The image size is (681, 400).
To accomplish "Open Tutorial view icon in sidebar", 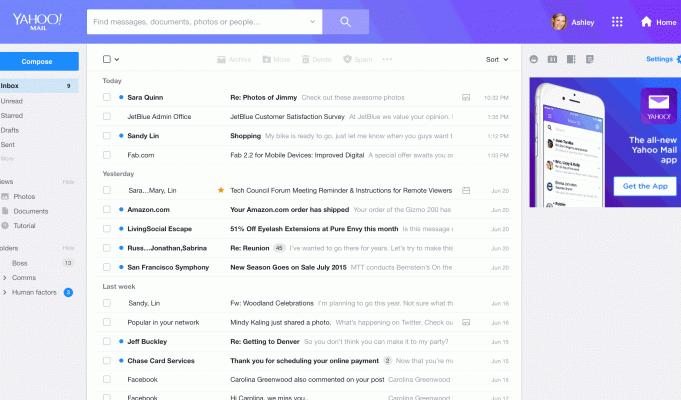I will click(x=5, y=225).
